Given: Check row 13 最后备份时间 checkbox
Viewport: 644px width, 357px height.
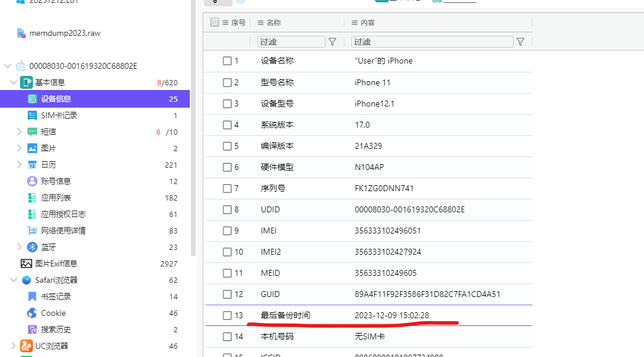Looking at the screenshot, I should [x=227, y=315].
